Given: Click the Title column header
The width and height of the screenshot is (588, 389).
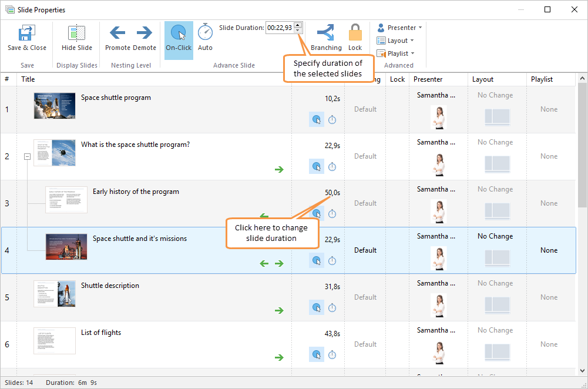Looking at the screenshot, I should click(28, 79).
